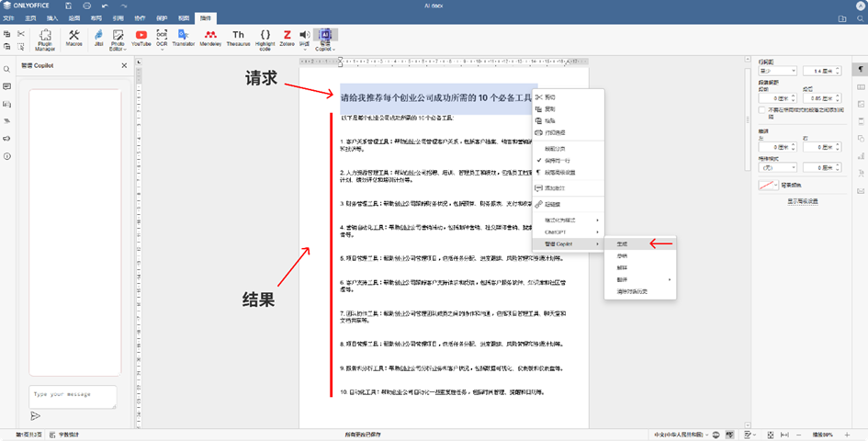This screenshot has height=441, width=868.
Task: Click word count button in status bar
Action: click(64, 435)
